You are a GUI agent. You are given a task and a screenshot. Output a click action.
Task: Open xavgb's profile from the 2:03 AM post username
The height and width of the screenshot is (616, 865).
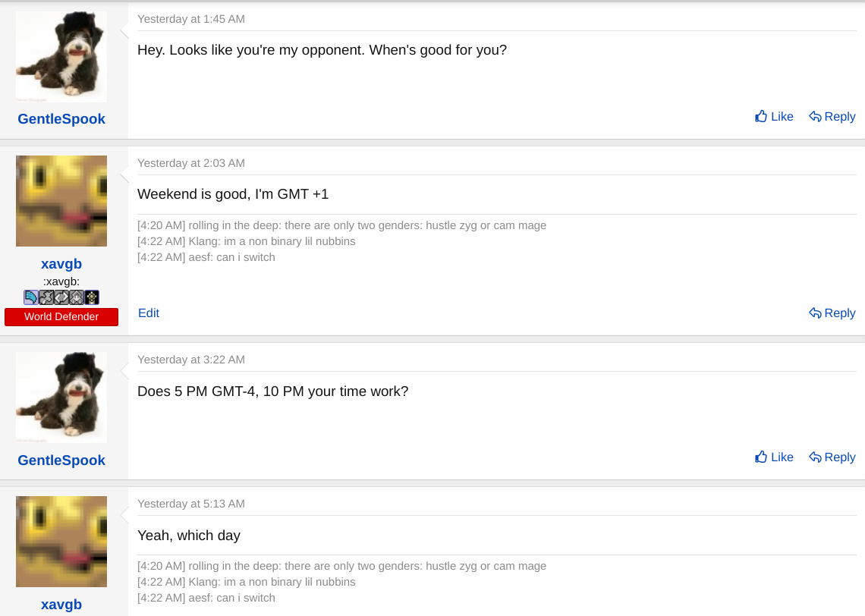pos(61,264)
